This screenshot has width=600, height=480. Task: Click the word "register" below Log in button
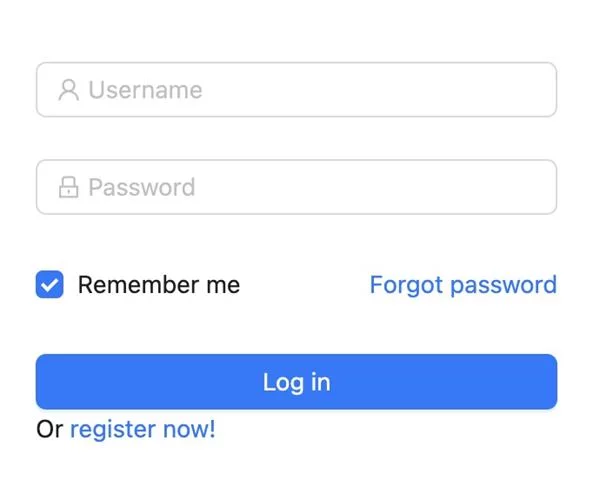point(112,430)
